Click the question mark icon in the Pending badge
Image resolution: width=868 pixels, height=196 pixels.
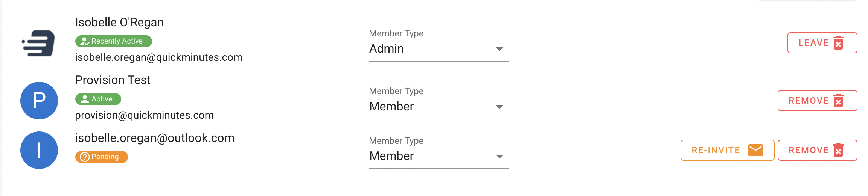85,157
